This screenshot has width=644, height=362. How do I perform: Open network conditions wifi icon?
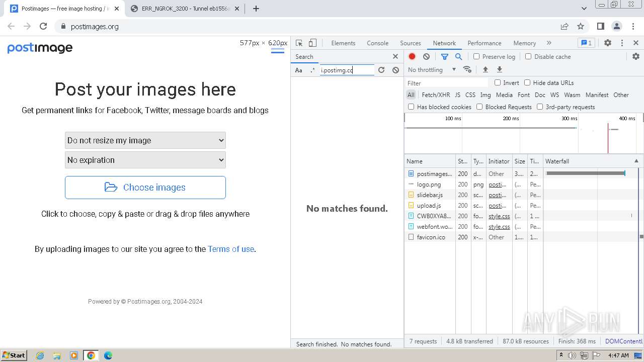click(x=467, y=69)
